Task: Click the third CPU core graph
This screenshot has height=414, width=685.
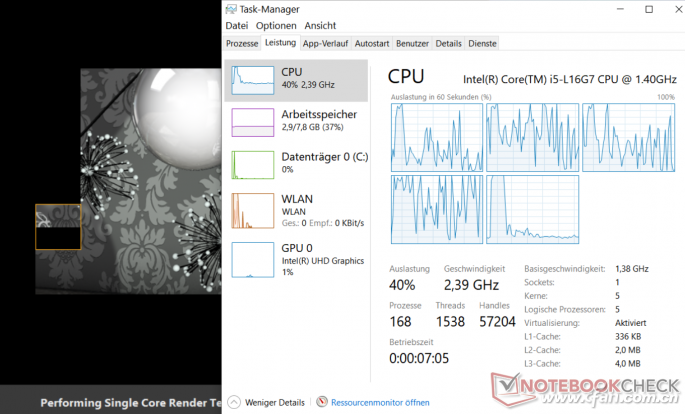Action: pos(628,138)
